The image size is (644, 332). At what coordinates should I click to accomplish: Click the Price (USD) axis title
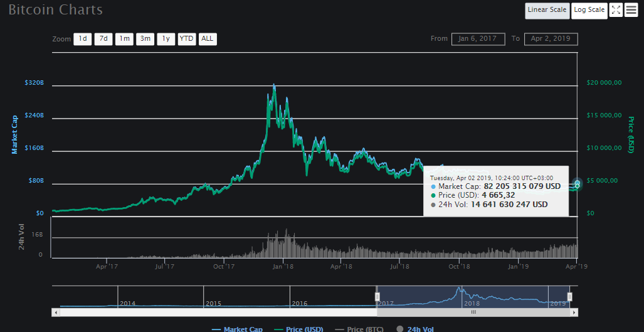tap(631, 135)
